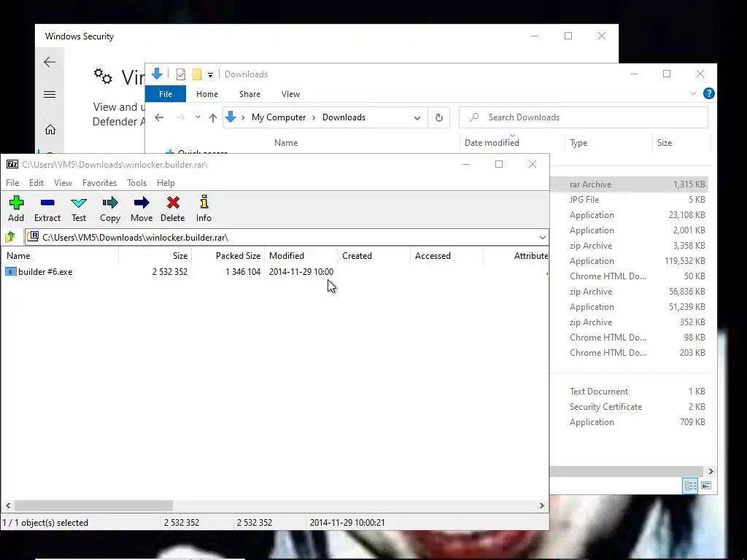This screenshot has height=560, width=747.
Task: Open the Home section in Windows Security sidebar
Action: pos(50,130)
